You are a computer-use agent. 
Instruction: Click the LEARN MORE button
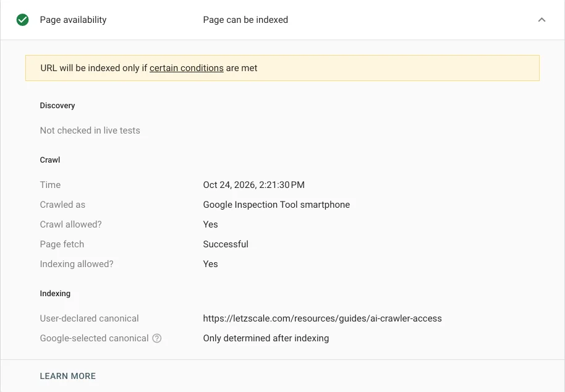tap(68, 376)
